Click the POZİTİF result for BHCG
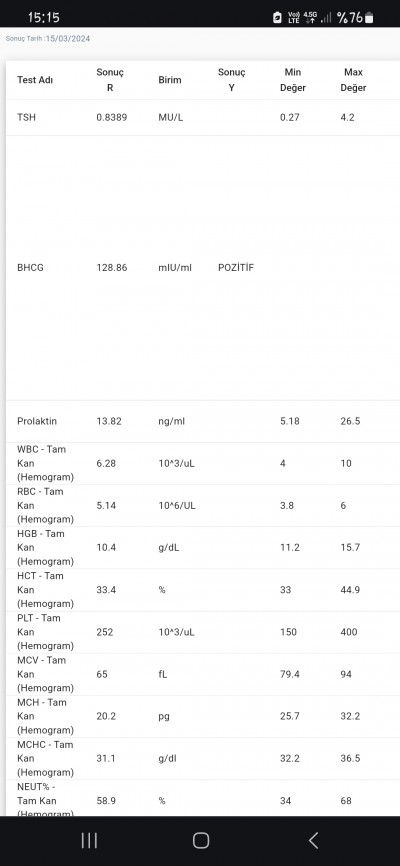 [236, 267]
